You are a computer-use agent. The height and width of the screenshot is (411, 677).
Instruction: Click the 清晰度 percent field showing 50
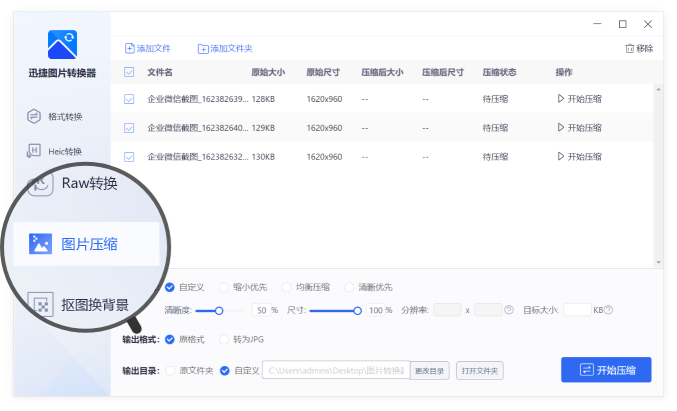click(x=262, y=310)
